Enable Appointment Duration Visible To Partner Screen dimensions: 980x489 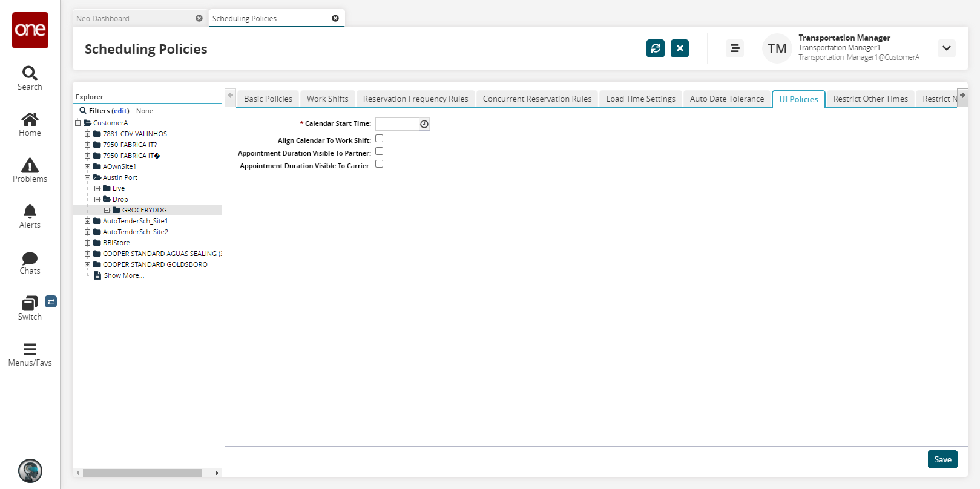click(x=380, y=151)
